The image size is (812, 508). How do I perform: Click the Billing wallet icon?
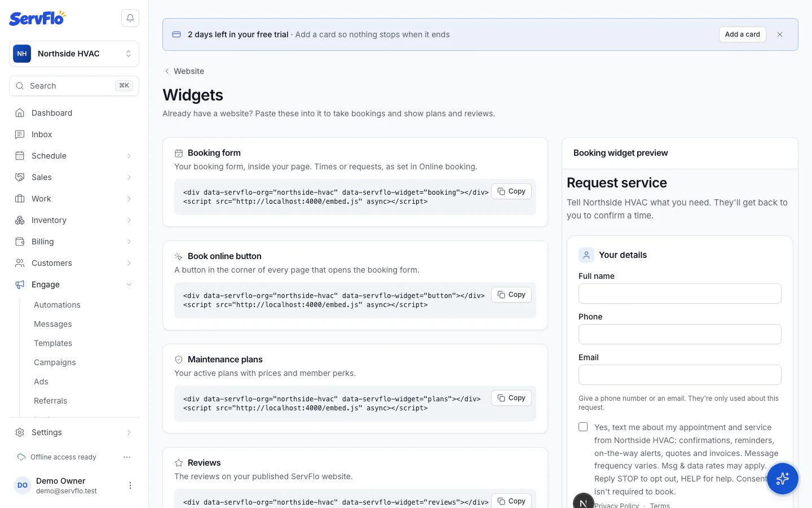click(x=20, y=242)
